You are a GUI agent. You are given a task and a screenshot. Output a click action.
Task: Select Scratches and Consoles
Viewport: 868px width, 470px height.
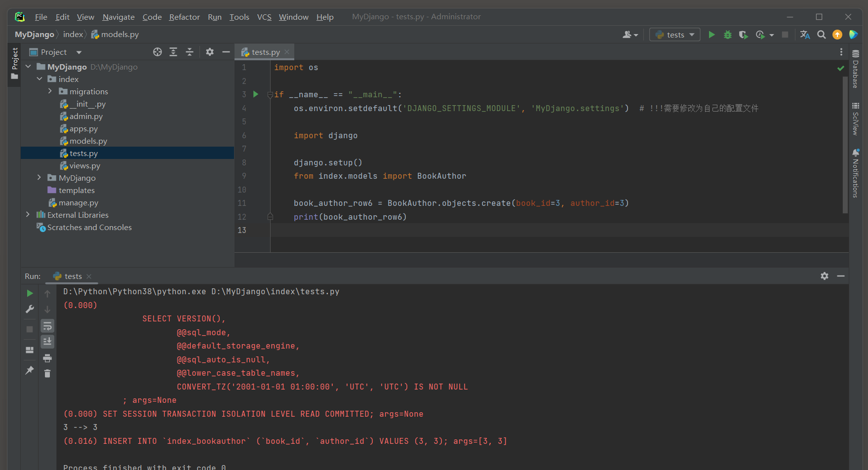pyautogui.click(x=84, y=227)
